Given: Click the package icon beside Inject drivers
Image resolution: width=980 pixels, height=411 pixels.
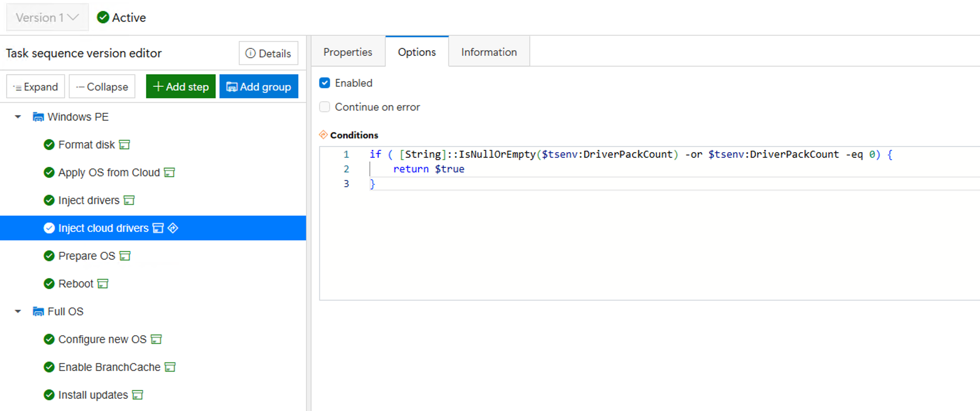Looking at the screenshot, I should 129,200.
